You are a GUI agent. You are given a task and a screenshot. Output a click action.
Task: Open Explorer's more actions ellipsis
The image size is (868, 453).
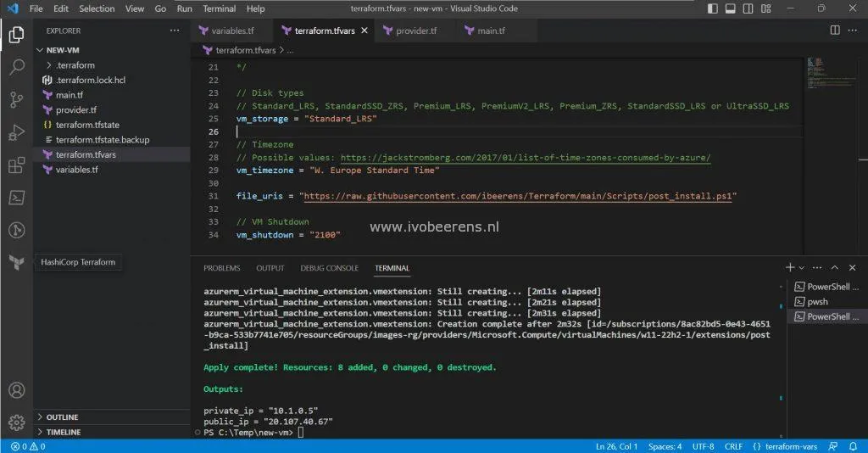click(x=175, y=31)
